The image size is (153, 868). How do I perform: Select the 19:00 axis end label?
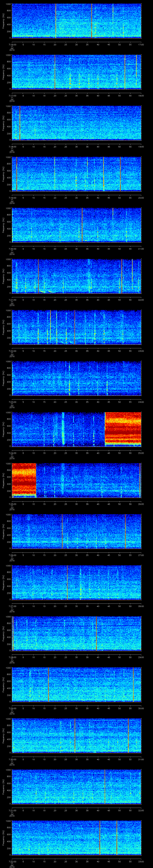tap(141, 147)
